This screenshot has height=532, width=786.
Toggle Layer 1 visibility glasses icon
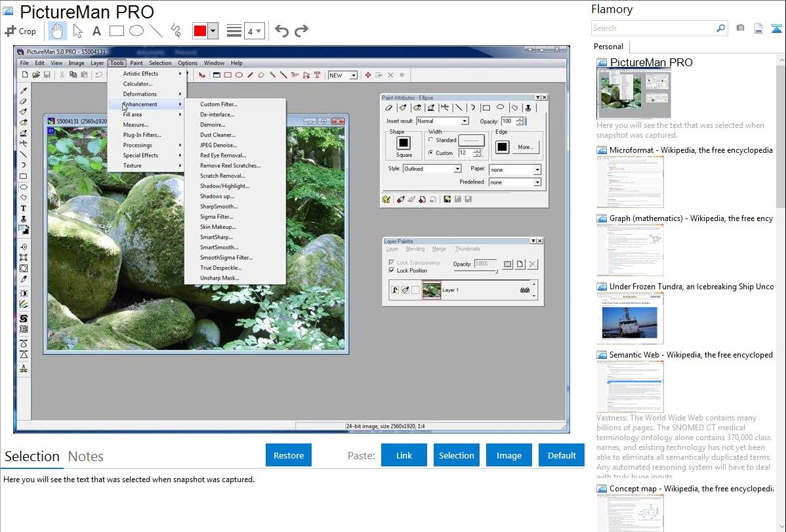point(525,290)
